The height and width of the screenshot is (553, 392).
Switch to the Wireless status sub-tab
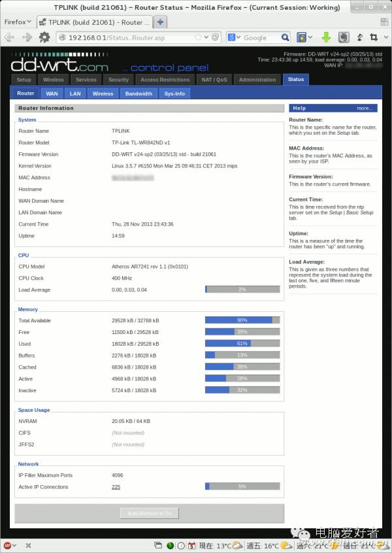point(103,93)
